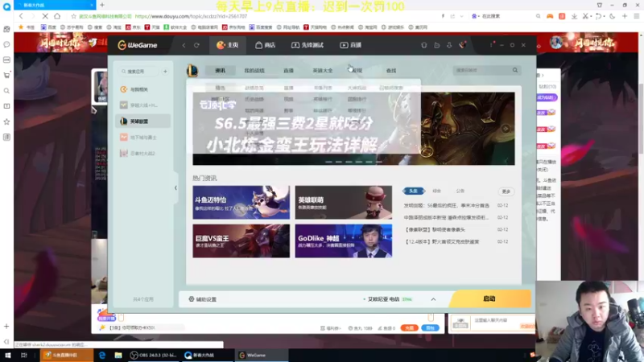This screenshot has width=644, height=362.
Task: Open the 巨魔VS蛮王 news card
Action: [241, 241]
